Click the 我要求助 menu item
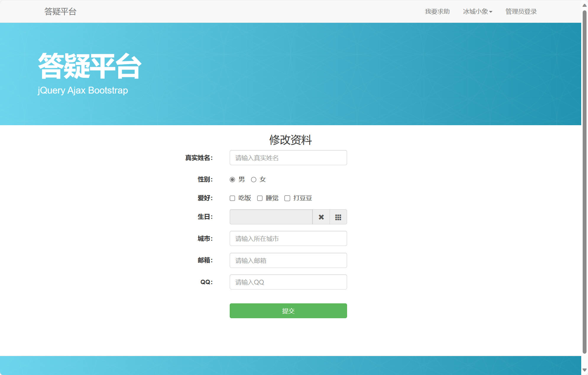The height and width of the screenshot is (375, 588). (437, 12)
